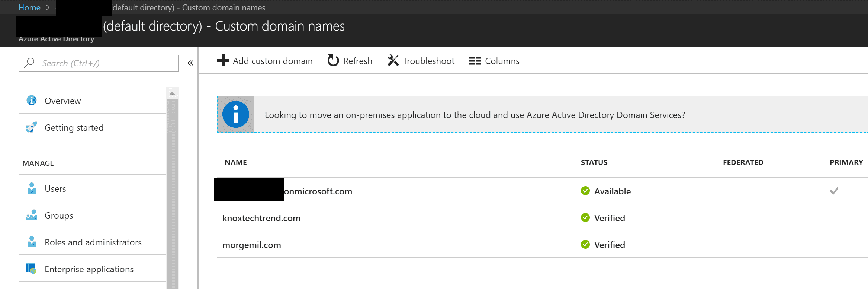Open Roles and administrators menu item
Image resolution: width=868 pixels, height=289 pixels.
click(x=92, y=242)
